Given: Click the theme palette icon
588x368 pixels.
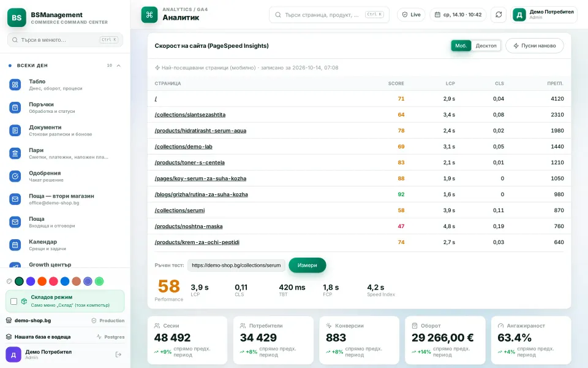Looking at the screenshot, I should tap(9, 282).
